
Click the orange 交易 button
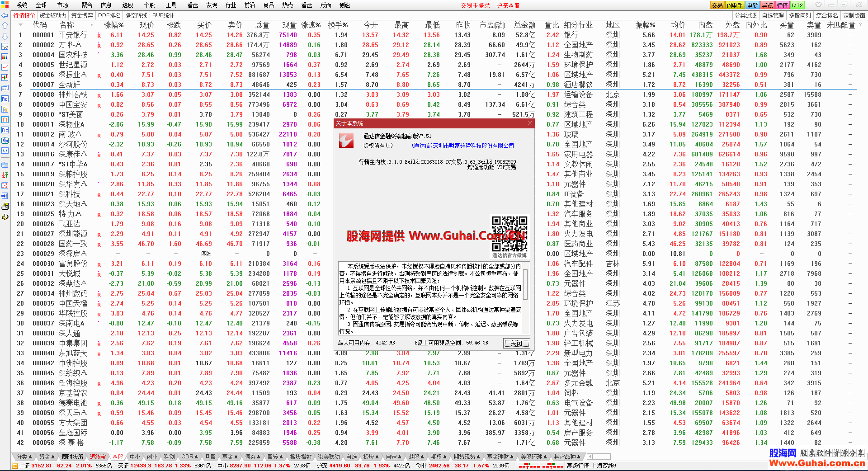(x=717, y=5)
